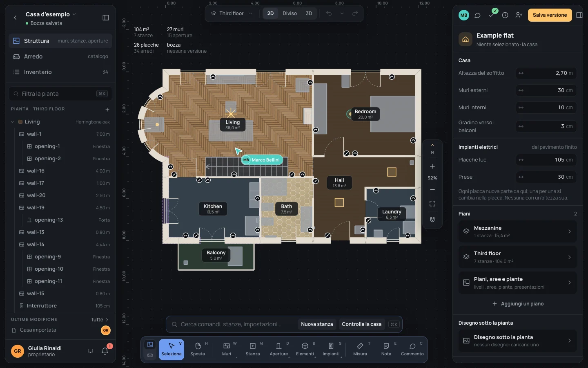Click the redo arrow
Screen dimensions: 588x368
click(355, 13)
